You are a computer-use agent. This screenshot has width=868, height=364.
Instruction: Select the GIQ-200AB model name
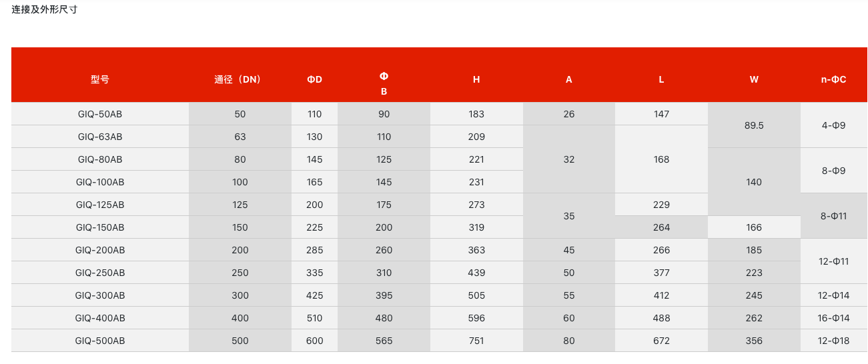pos(100,250)
